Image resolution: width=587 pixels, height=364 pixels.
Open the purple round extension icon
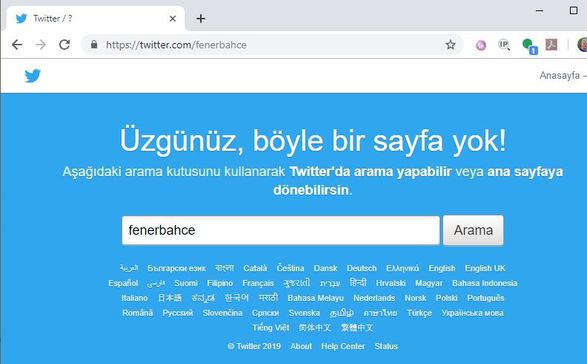pyautogui.click(x=481, y=45)
